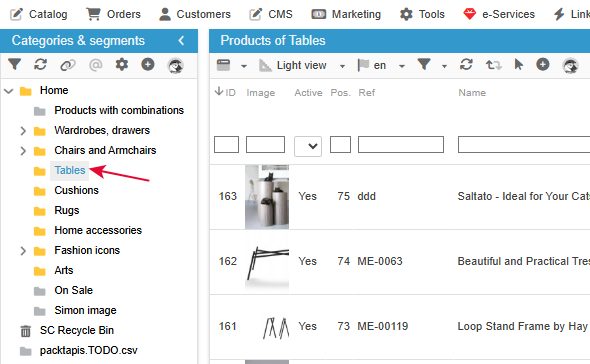Viewport: 590px width, 364px height.
Task: Select the Wardrobes, drawers category
Action: (102, 130)
